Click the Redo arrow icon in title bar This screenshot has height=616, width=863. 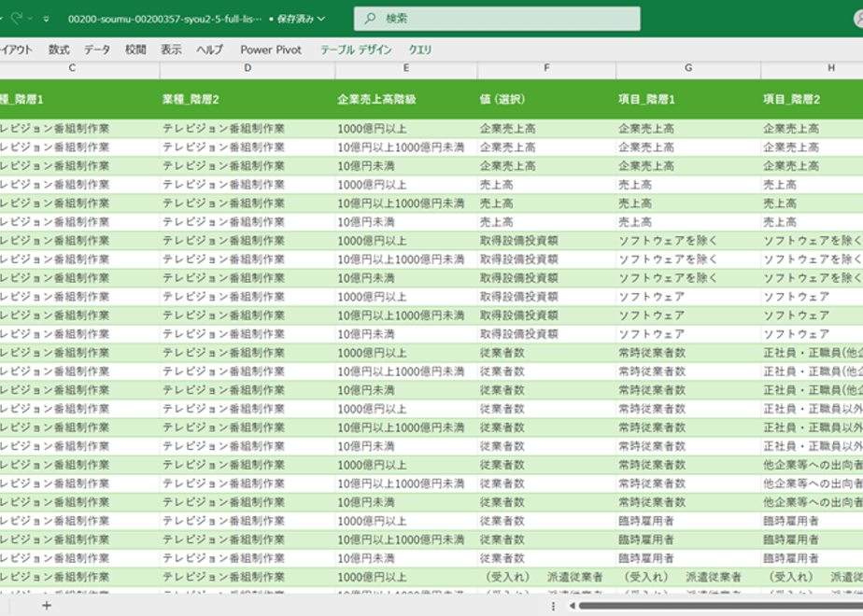[16, 19]
